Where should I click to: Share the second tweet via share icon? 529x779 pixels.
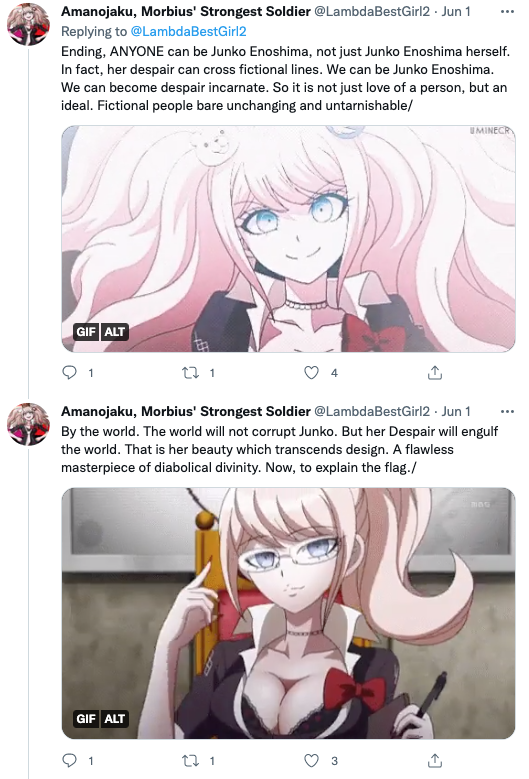(x=435, y=760)
